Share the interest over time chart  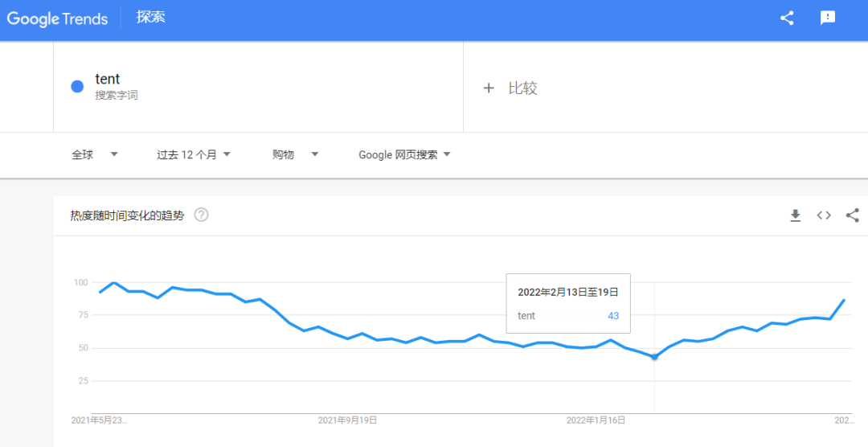(853, 215)
